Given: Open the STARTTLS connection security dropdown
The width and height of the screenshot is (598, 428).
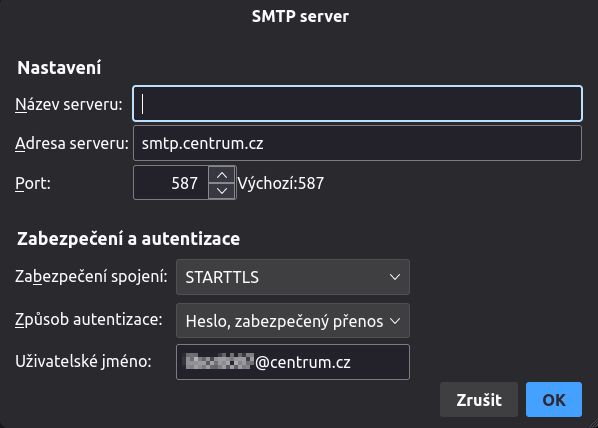Looking at the screenshot, I should click(293, 277).
